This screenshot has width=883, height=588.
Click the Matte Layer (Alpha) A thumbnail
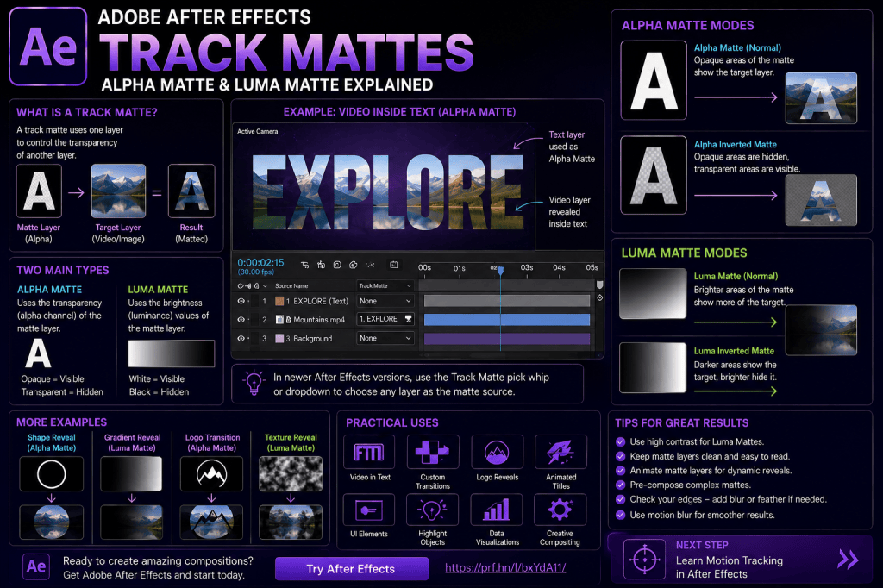click(x=39, y=191)
